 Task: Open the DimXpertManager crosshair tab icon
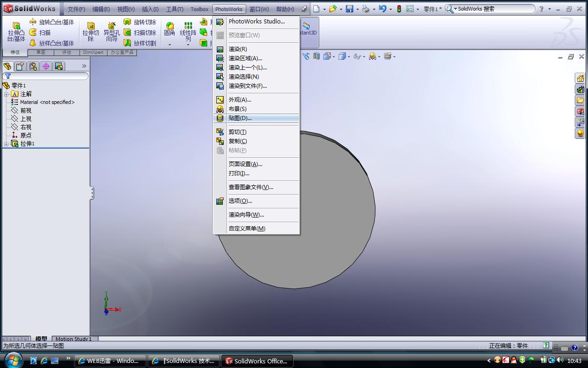[46, 66]
